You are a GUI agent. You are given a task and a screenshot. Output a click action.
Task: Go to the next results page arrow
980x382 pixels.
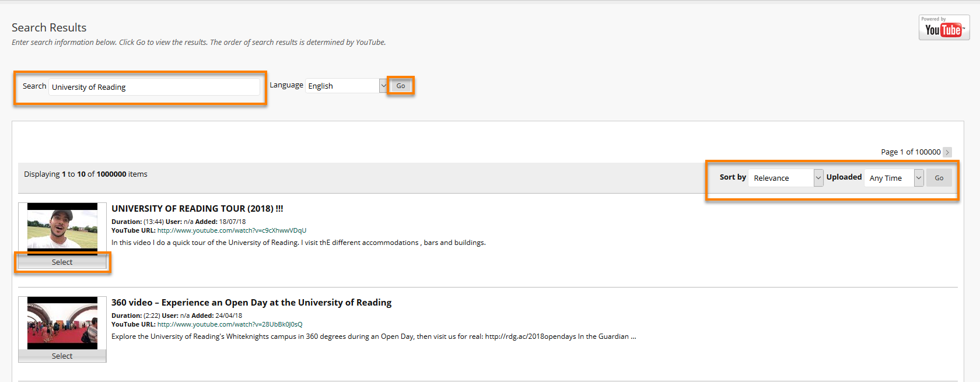click(947, 152)
